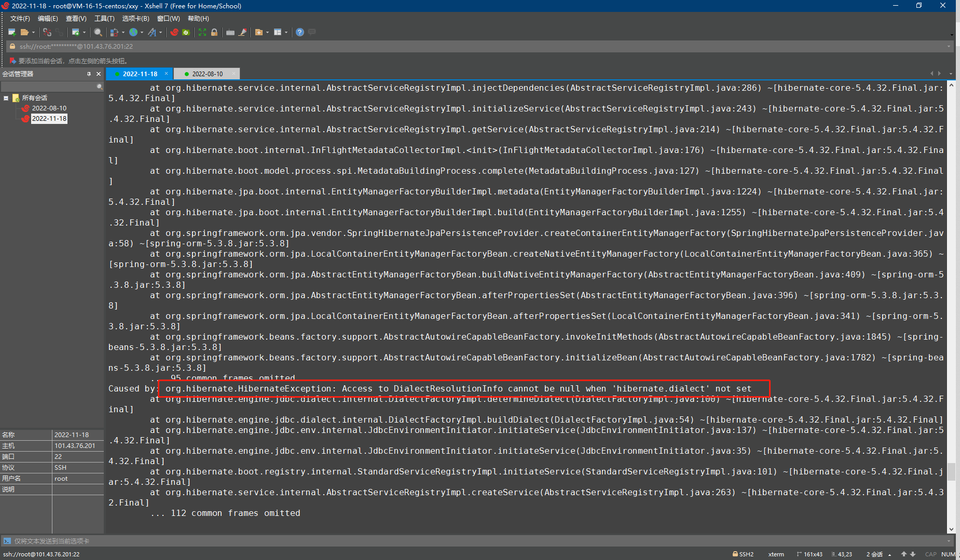The width and height of the screenshot is (960, 560).
Task: Click the highlighter icon in toolbar
Action: (x=242, y=32)
